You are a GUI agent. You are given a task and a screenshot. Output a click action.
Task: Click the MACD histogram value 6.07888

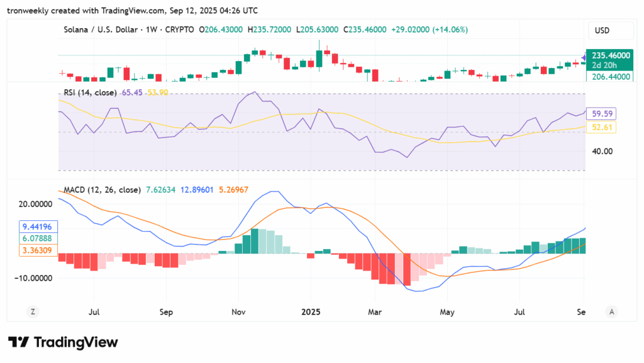pos(38,238)
